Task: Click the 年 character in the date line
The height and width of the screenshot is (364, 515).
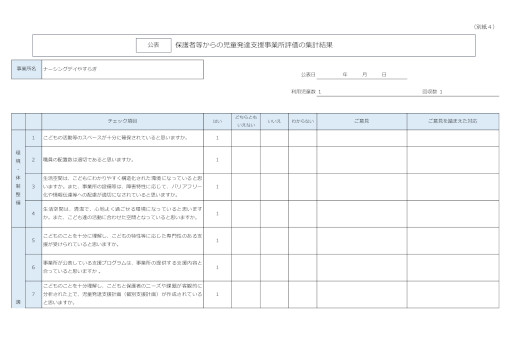Action: [x=345, y=75]
